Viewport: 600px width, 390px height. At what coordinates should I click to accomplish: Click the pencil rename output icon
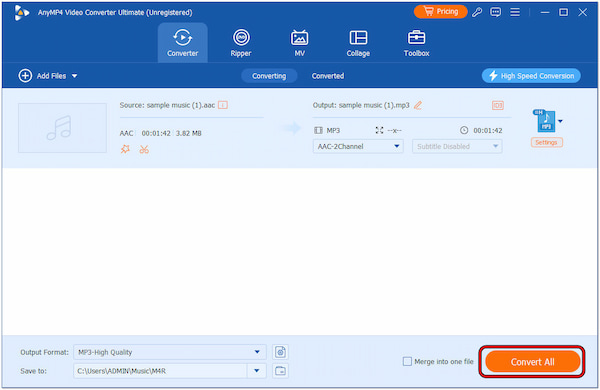coord(418,105)
